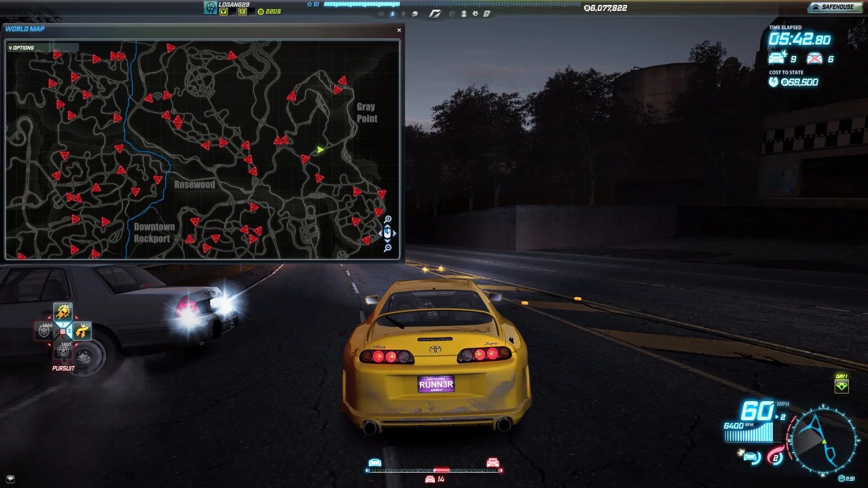
Task: Click the time elapsed 05:42.80 readout
Action: pyautogui.click(x=799, y=39)
